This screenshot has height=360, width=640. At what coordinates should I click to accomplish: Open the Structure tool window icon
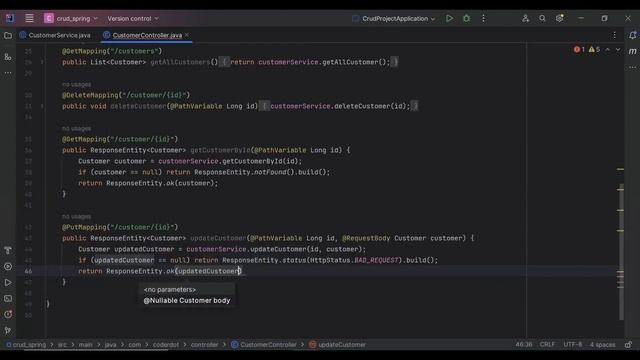click(x=8, y=57)
